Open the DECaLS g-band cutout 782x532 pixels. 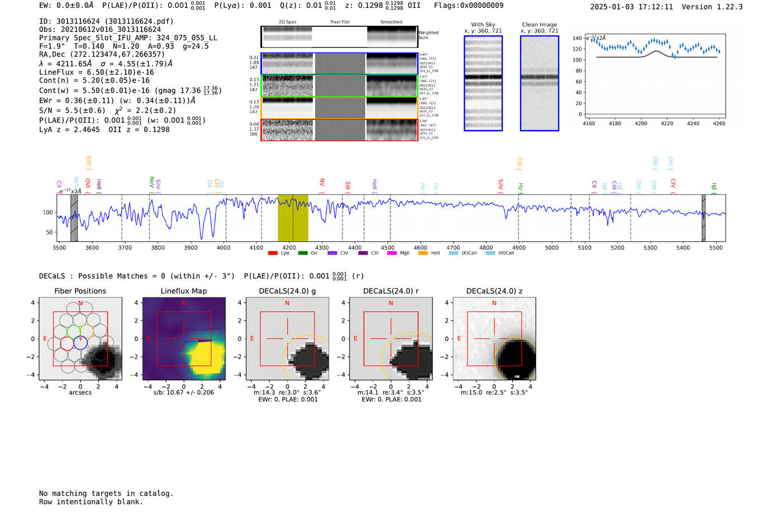click(x=287, y=339)
